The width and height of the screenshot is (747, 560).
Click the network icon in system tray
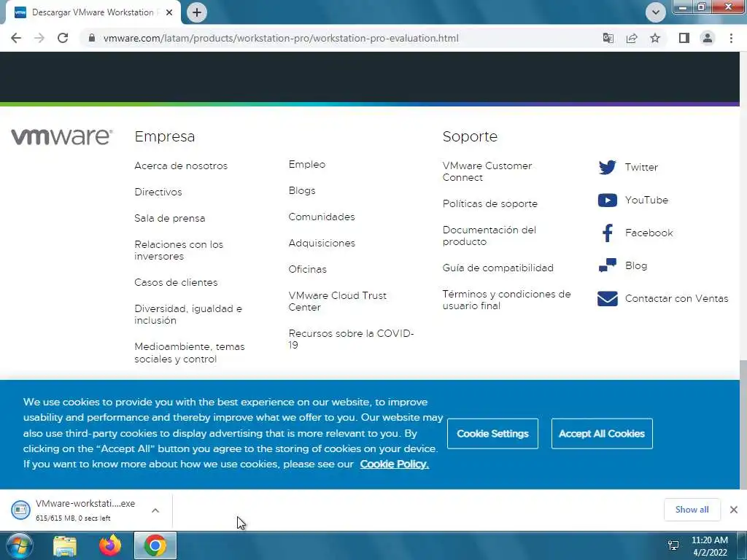[x=673, y=545]
